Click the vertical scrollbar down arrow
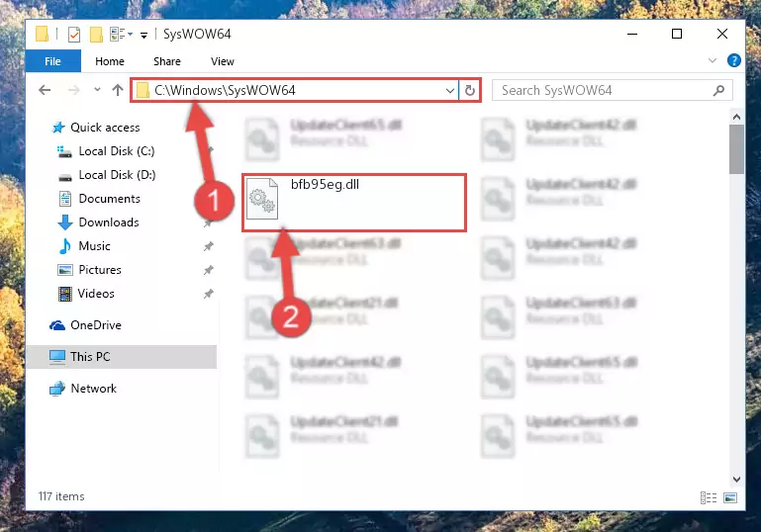 point(736,480)
